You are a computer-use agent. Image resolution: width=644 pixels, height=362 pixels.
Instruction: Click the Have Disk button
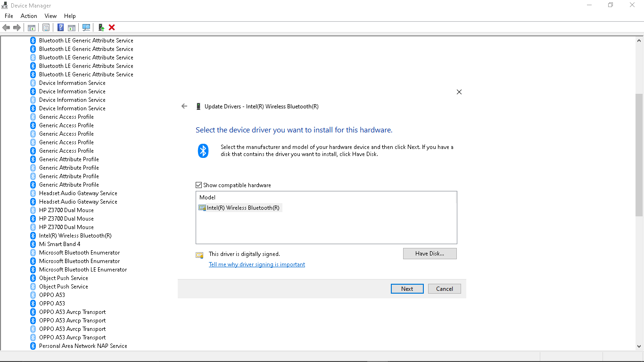(429, 253)
